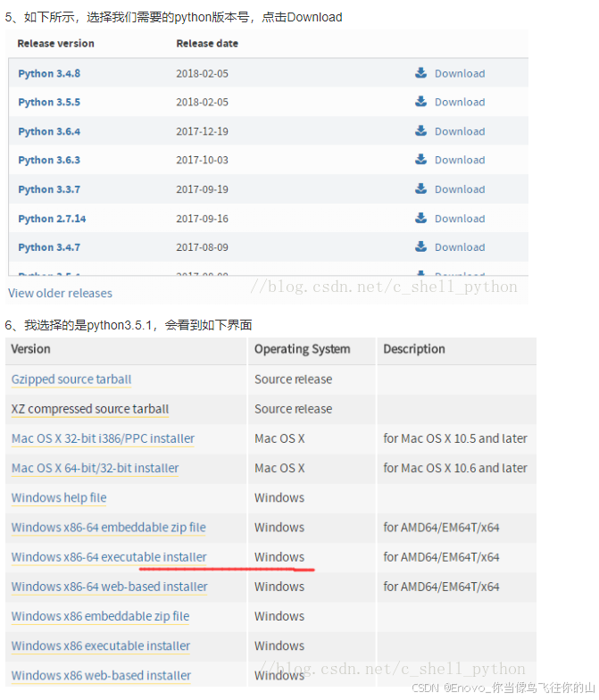Image resolution: width=599 pixels, height=700 pixels.
Task: Click Download text for Python 3.6.4
Action: tap(460, 132)
